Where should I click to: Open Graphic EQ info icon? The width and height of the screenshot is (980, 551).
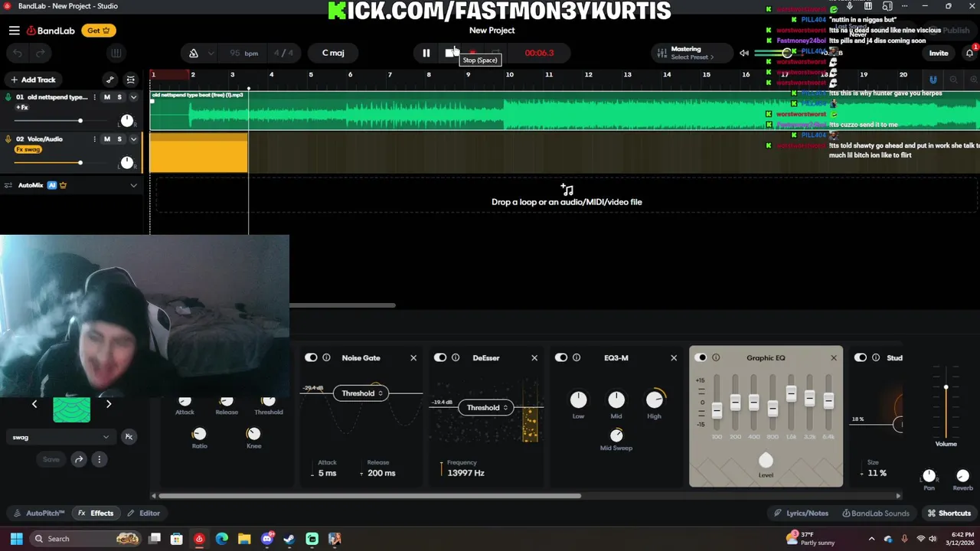click(x=716, y=357)
